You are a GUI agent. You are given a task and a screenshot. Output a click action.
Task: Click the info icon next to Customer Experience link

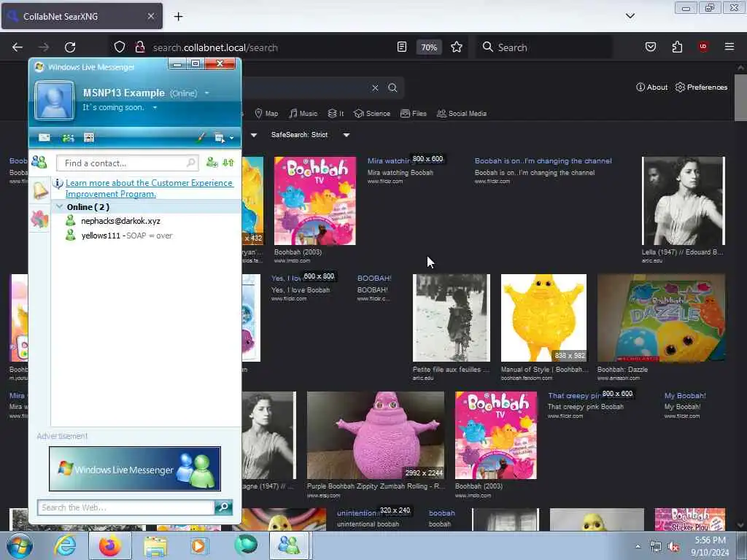point(58,183)
